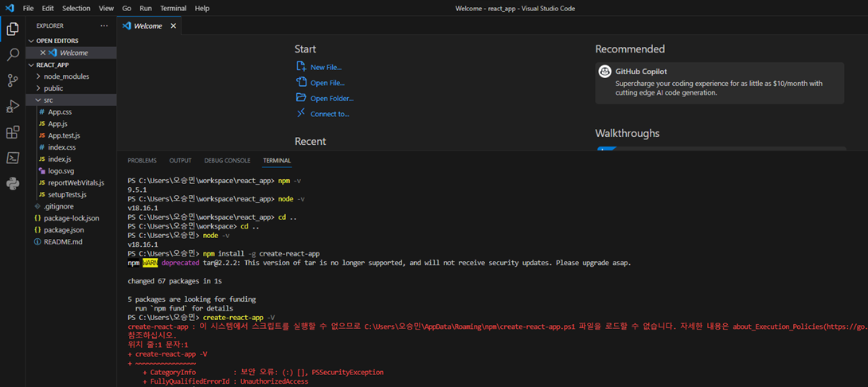Open the Extensions view

coord(12,132)
